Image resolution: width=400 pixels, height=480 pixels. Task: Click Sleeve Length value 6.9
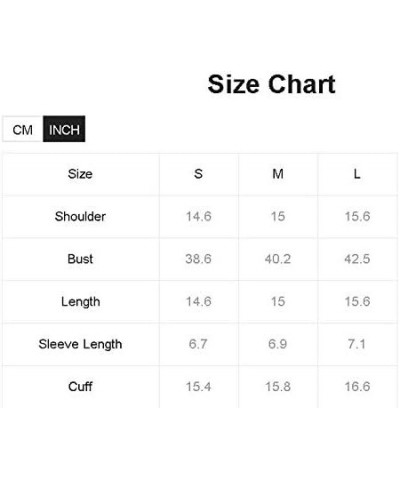click(x=278, y=344)
